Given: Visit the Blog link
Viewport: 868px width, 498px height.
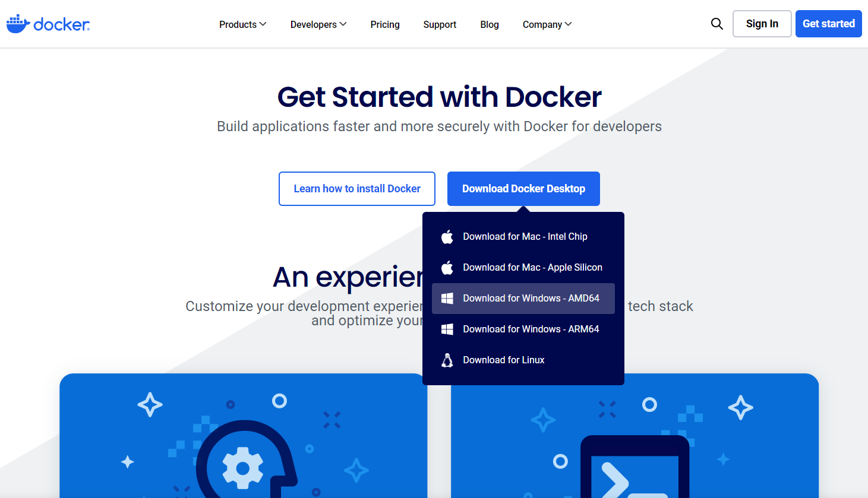Looking at the screenshot, I should [x=490, y=24].
